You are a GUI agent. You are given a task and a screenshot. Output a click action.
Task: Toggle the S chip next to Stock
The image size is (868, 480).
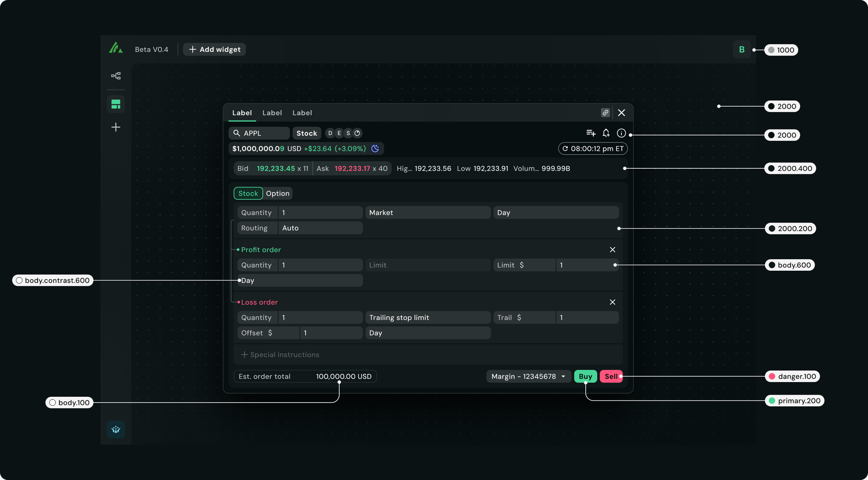[348, 133]
